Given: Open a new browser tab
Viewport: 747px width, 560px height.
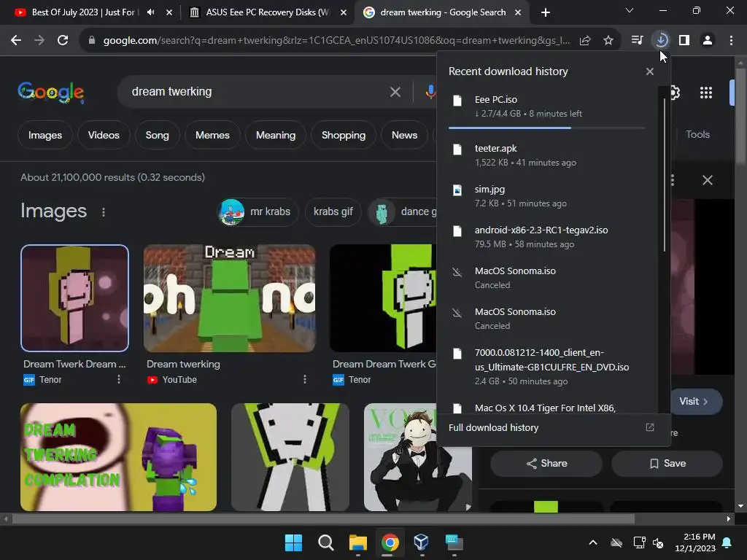Looking at the screenshot, I should (x=546, y=12).
